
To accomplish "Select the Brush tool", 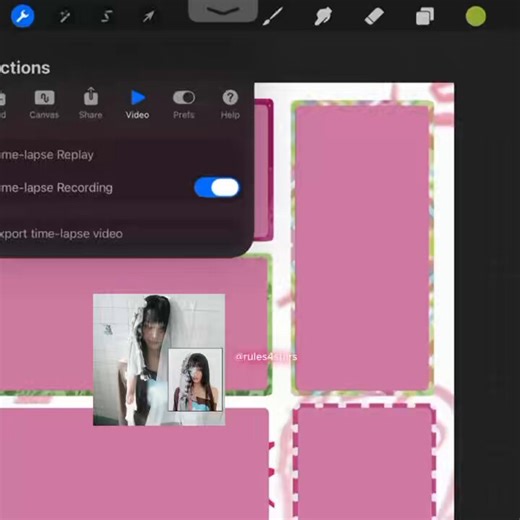I will coord(273,16).
